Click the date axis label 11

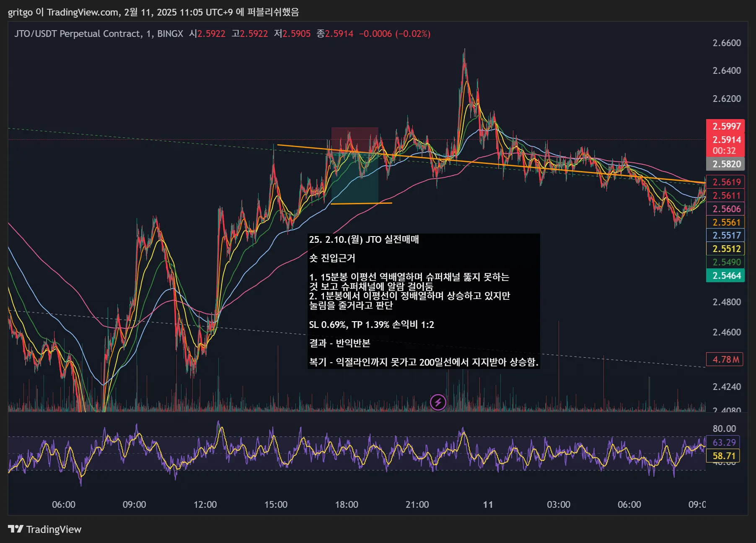488,504
